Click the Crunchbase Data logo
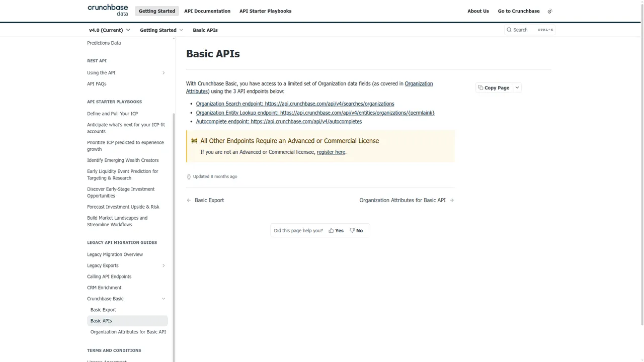644x362 pixels. 107,11
